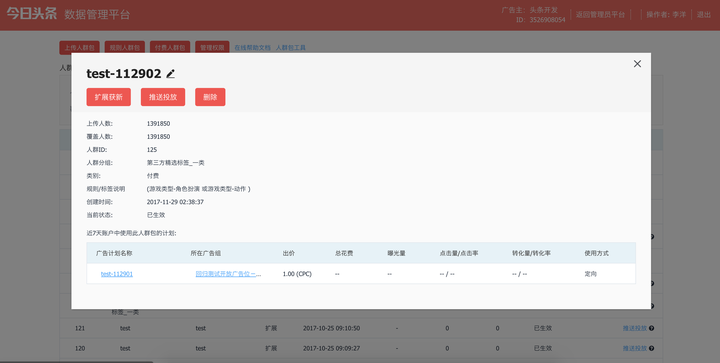Click the 付费人群包 button behind the dialog
Viewport: 720px width, 363px height.
170,47
